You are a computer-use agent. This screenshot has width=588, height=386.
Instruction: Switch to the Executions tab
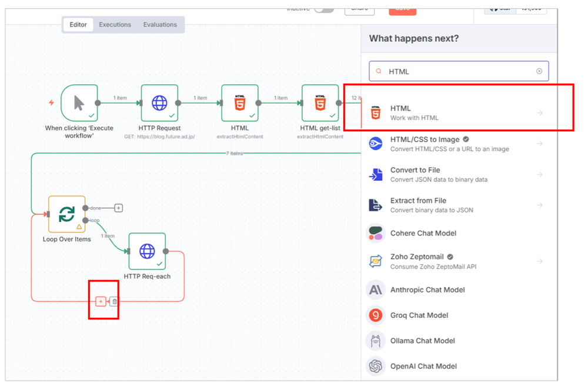[115, 25]
